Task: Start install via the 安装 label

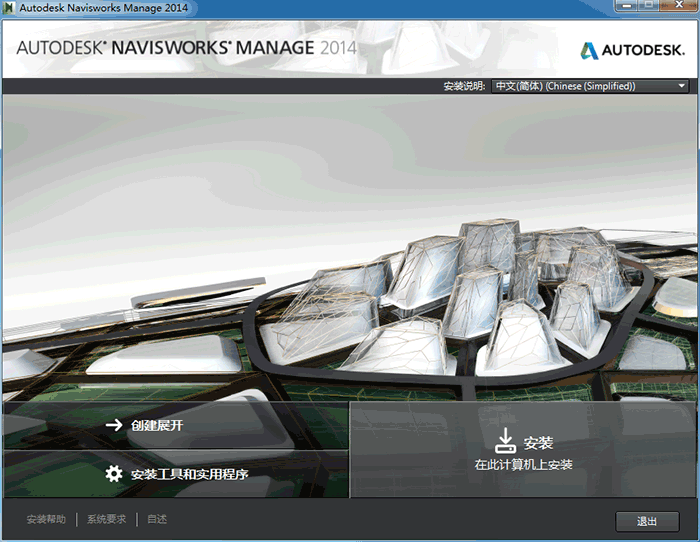Action: (x=538, y=442)
